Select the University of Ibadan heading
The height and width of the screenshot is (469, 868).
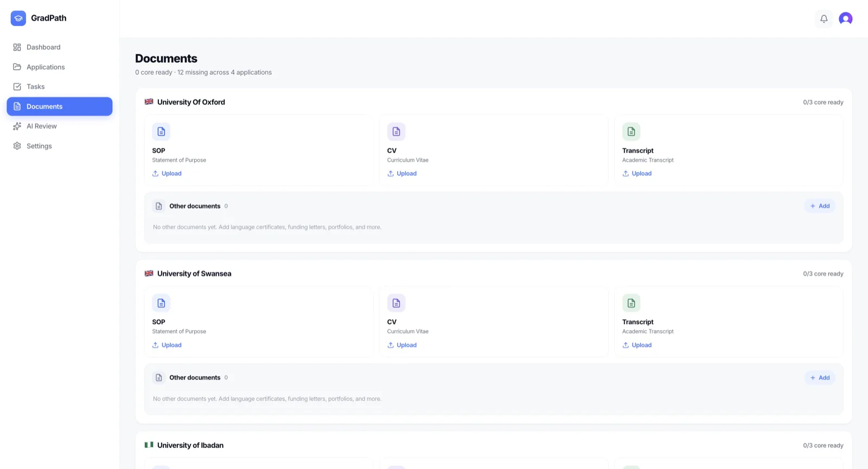click(190, 445)
